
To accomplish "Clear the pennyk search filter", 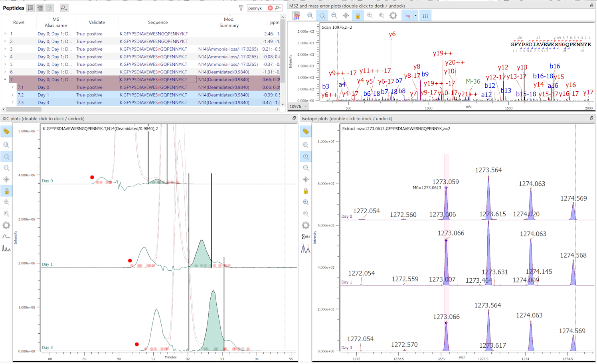I will click(270, 8).
